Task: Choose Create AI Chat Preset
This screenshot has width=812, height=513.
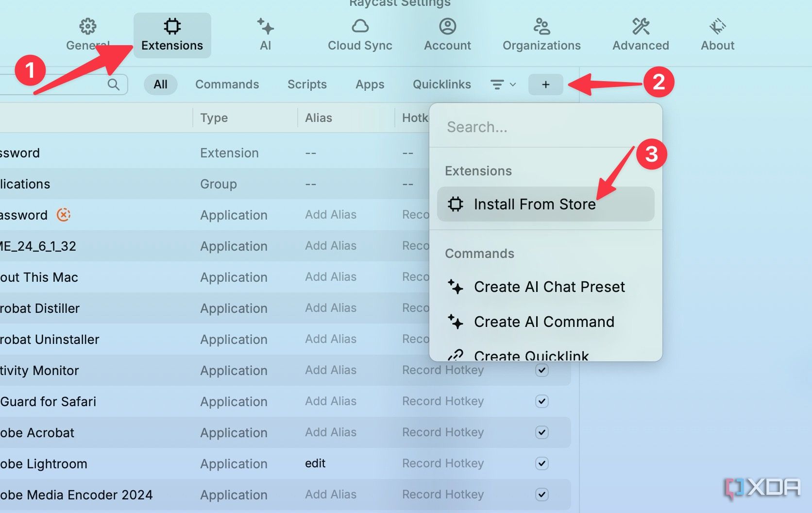Action: pyautogui.click(x=546, y=287)
